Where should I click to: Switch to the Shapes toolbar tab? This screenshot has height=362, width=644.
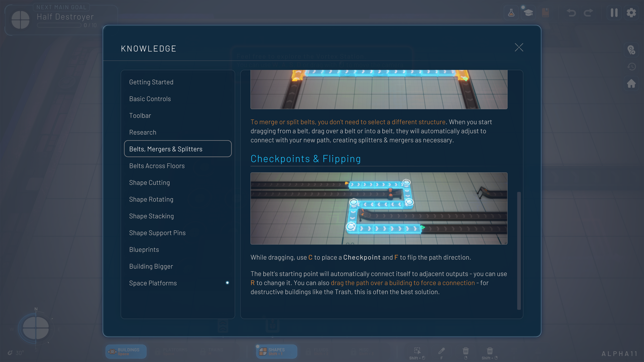click(x=276, y=351)
